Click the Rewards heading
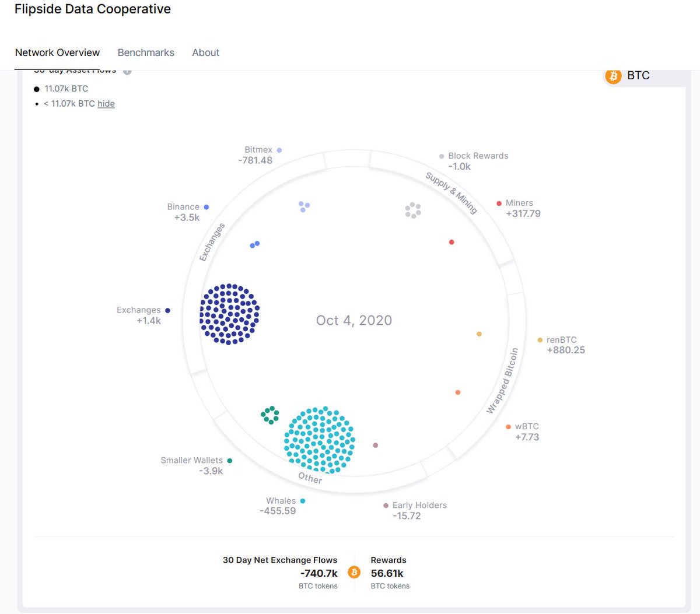The height and width of the screenshot is (614, 700). (x=388, y=560)
